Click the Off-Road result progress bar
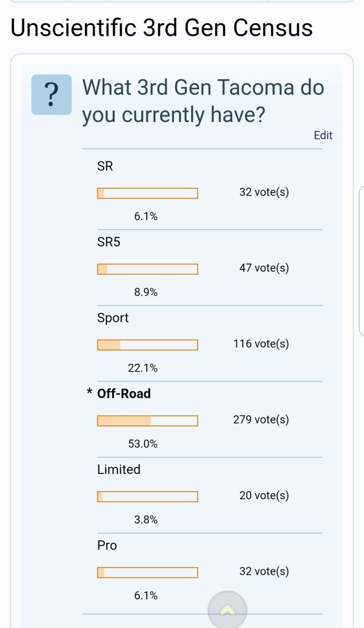Viewport: 364px width, 628px height. (148, 421)
